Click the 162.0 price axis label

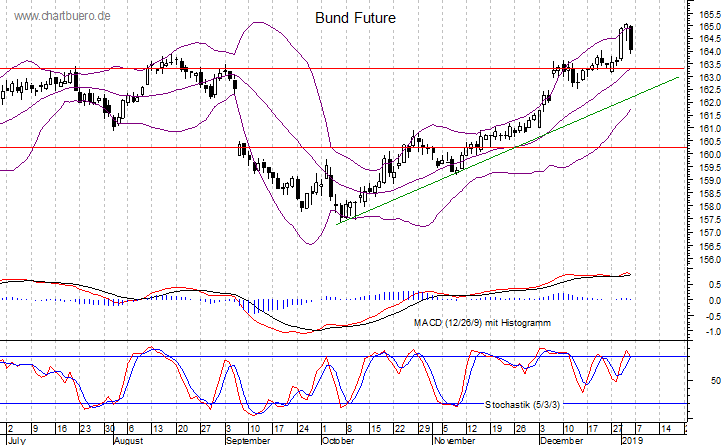pos(710,102)
